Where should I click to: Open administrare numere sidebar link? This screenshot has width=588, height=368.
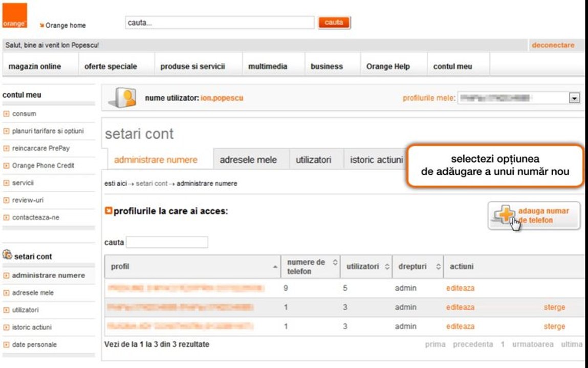(x=49, y=275)
